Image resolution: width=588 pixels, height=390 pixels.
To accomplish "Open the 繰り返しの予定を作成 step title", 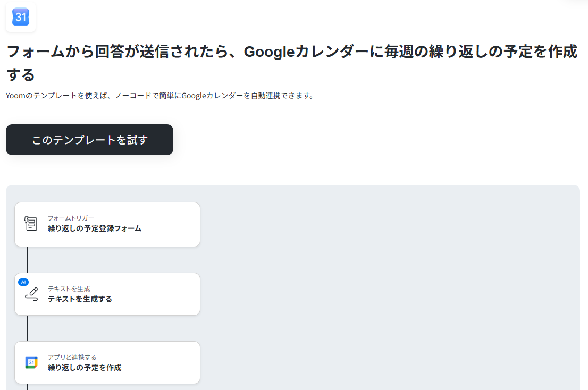I will coord(85,368).
